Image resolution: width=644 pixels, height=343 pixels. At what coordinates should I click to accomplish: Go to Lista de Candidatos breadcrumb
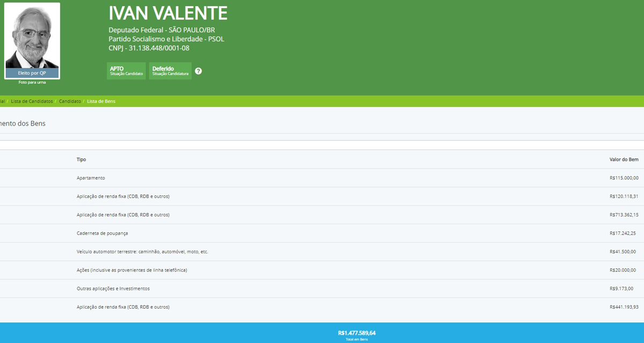32,101
